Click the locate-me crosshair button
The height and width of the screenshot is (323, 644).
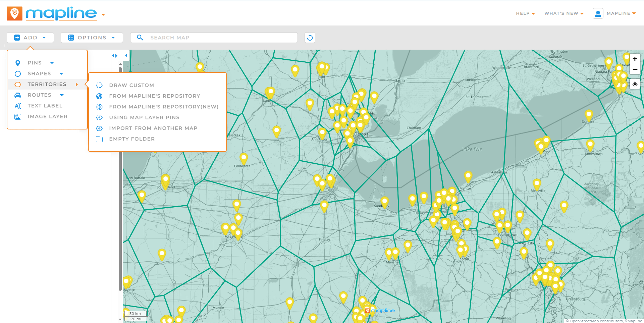tap(635, 84)
